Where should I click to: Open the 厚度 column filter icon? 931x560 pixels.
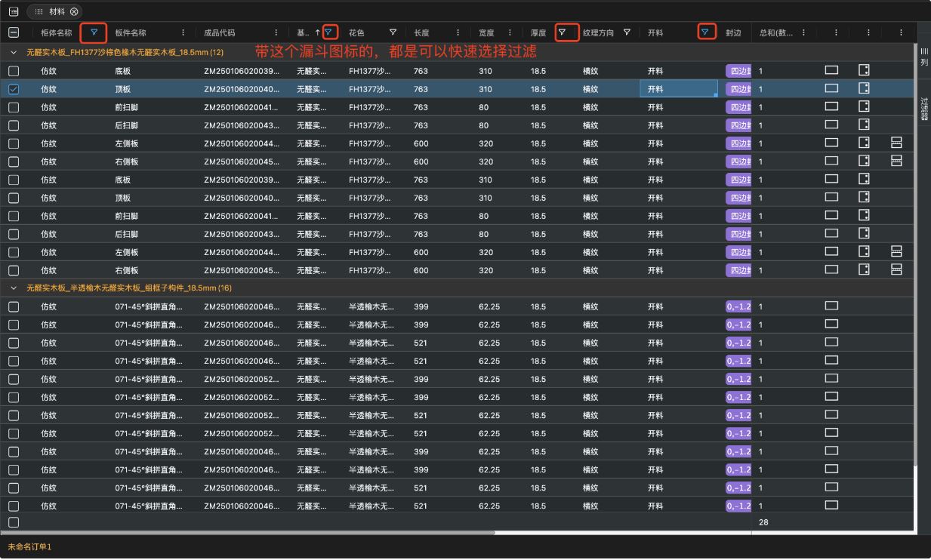point(562,32)
